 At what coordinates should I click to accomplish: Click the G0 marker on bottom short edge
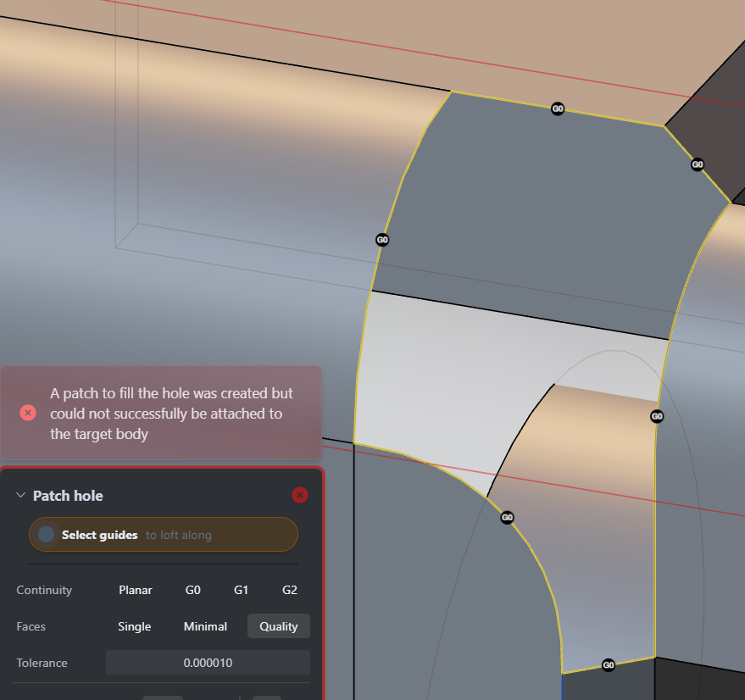[609, 665]
